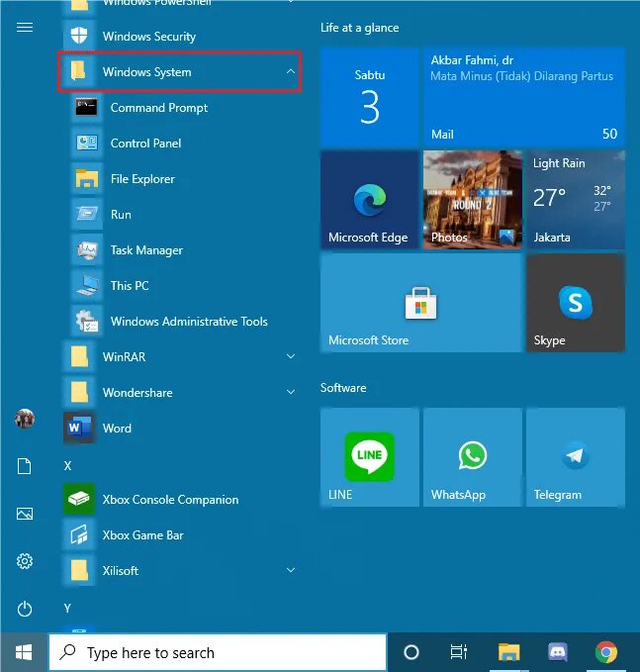Image resolution: width=640 pixels, height=672 pixels.
Task: Open Pictures from the left rail
Action: (x=25, y=514)
